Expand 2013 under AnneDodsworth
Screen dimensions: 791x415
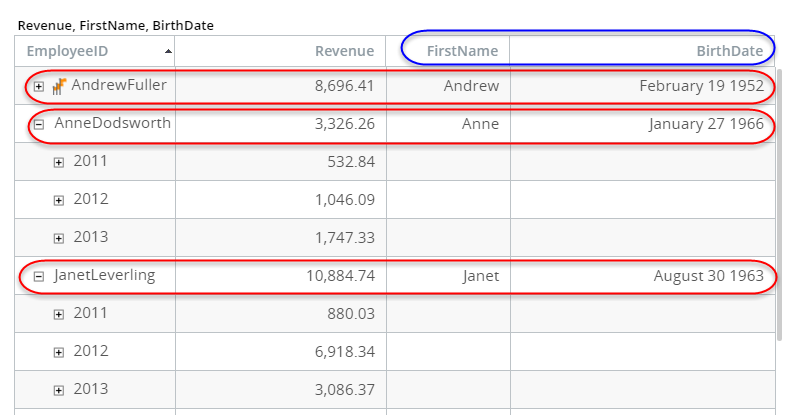tap(58, 238)
